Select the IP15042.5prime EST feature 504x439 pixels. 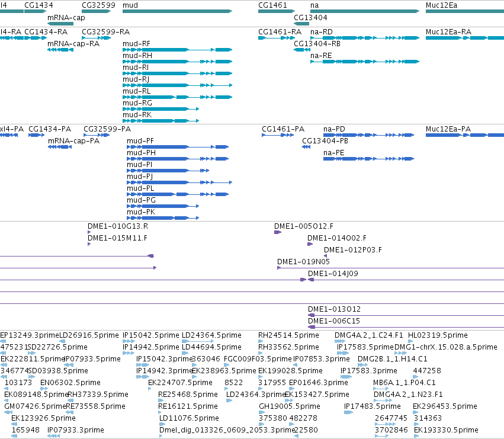[x=129, y=341]
